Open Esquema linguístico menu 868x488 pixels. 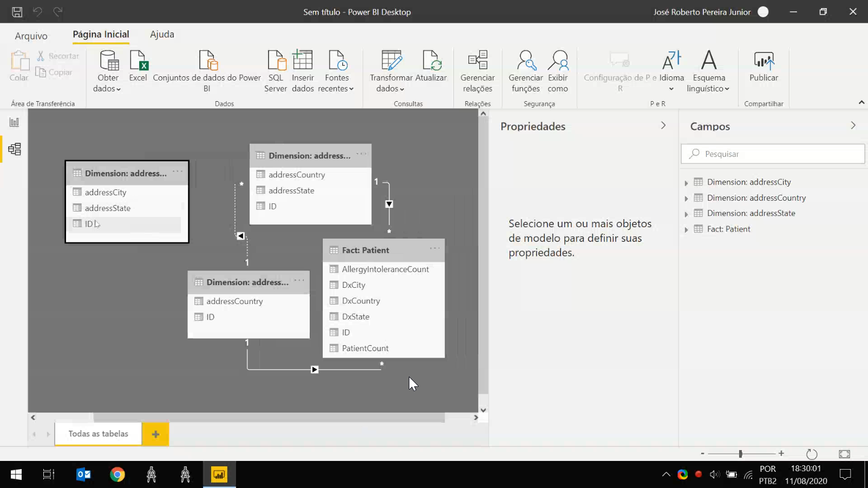pos(708,71)
